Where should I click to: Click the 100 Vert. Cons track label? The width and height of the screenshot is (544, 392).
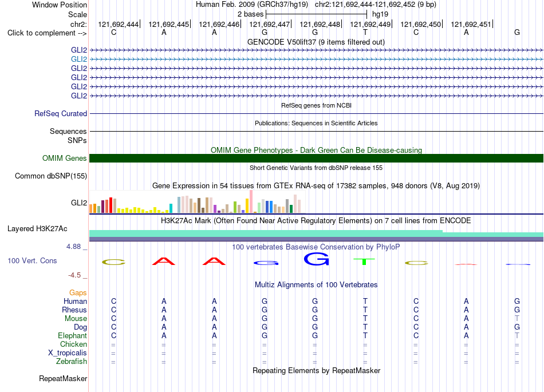tap(32, 260)
